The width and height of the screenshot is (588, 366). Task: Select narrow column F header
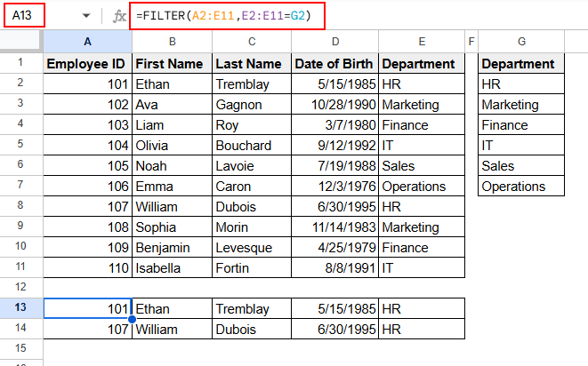pyautogui.click(x=471, y=42)
